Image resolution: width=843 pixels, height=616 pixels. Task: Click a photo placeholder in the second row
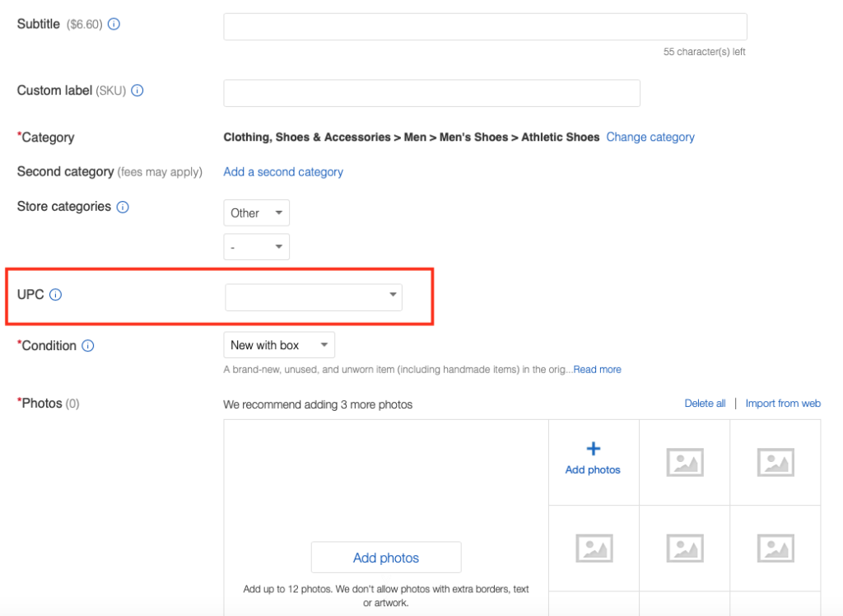tap(594, 548)
